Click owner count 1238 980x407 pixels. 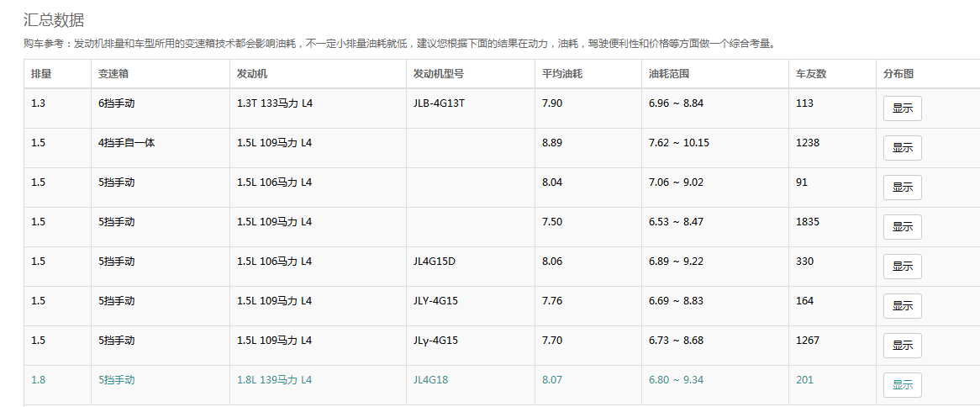coord(808,143)
